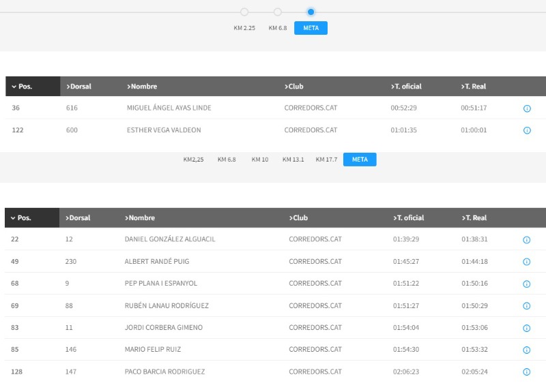Screen dimensions: 546x392
Task: Open info icon for Pep Plana i Espanyol
Action: tap(526, 284)
